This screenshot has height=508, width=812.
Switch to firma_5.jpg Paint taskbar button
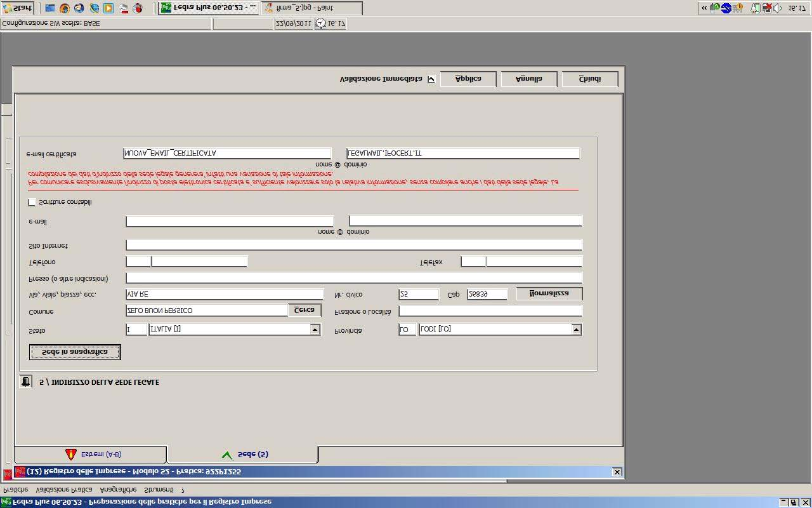(311, 8)
